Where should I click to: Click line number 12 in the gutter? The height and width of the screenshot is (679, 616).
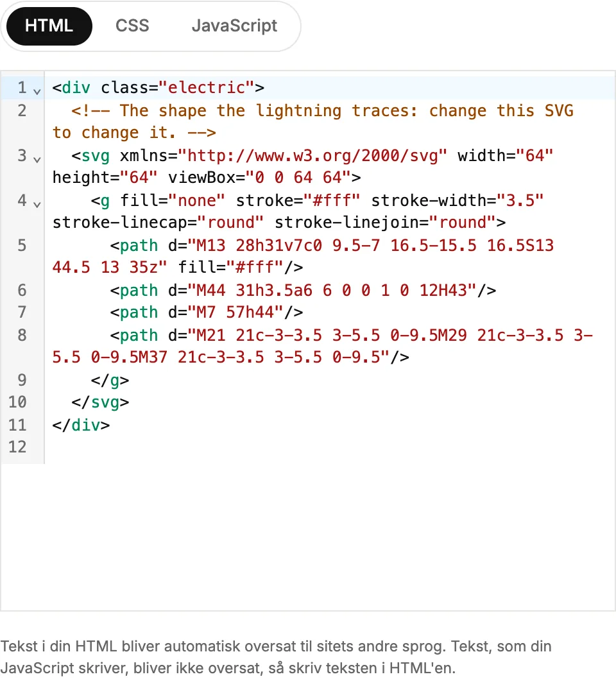[17, 447]
